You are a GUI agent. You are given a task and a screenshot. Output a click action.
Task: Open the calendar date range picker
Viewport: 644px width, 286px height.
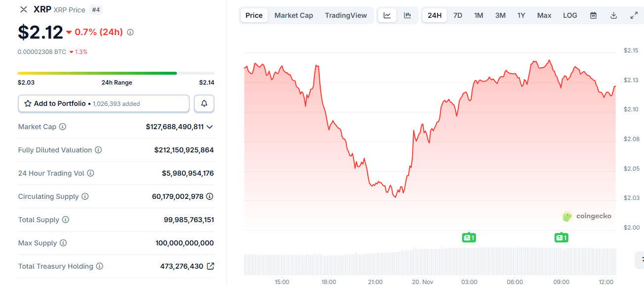click(593, 15)
